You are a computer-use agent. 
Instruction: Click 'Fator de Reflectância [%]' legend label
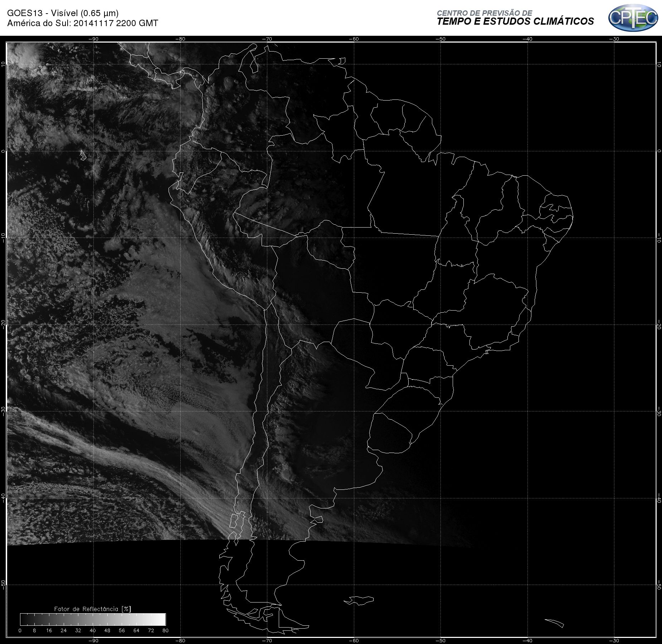point(92,609)
